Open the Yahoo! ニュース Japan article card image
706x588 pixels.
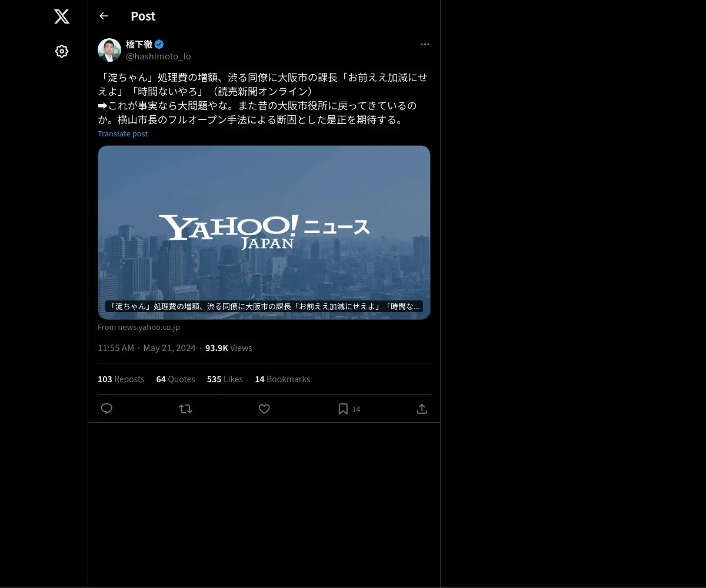click(x=264, y=232)
